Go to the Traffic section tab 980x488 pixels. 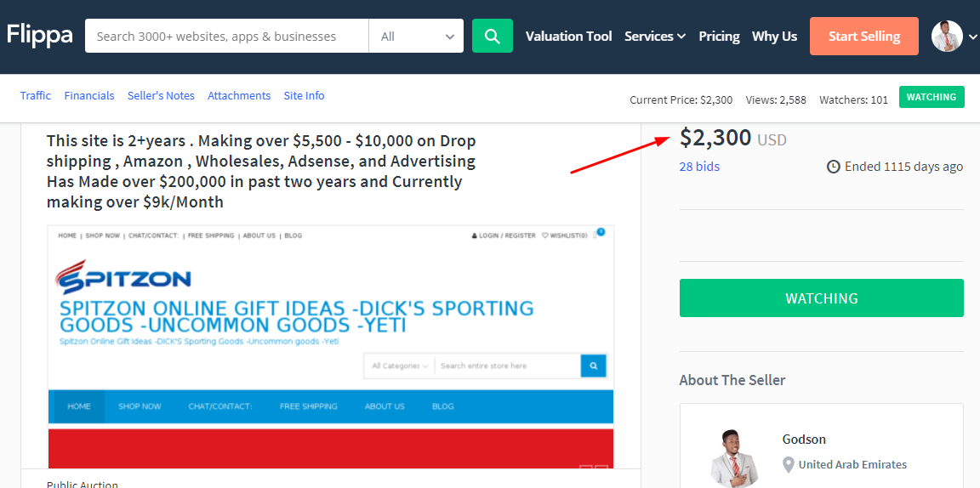(36, 95)
